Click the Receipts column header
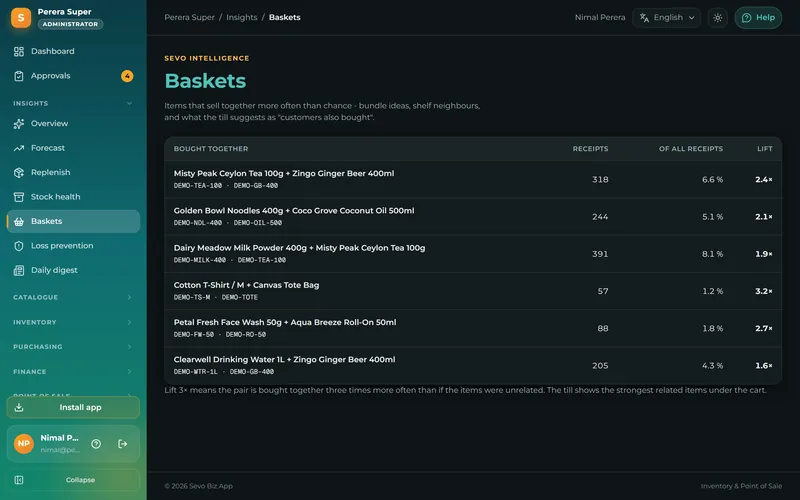Image resolution: width=800 pixels, height=500 pixels. (x=590, y=149)
